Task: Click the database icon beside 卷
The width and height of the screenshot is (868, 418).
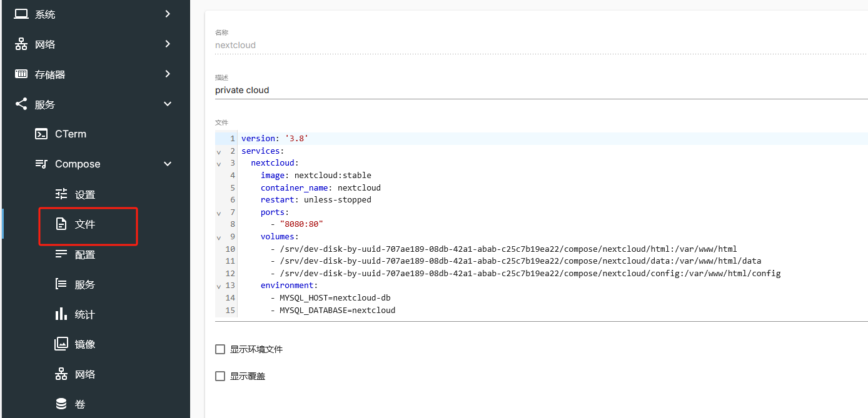Action: tap(61, 404)
